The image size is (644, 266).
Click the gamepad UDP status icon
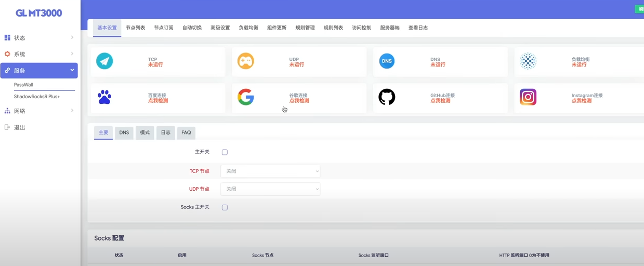(x=246, y=61)
